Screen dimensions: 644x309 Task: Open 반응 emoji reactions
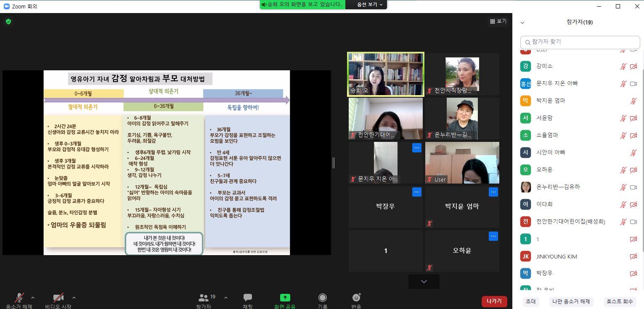(356, 298)
